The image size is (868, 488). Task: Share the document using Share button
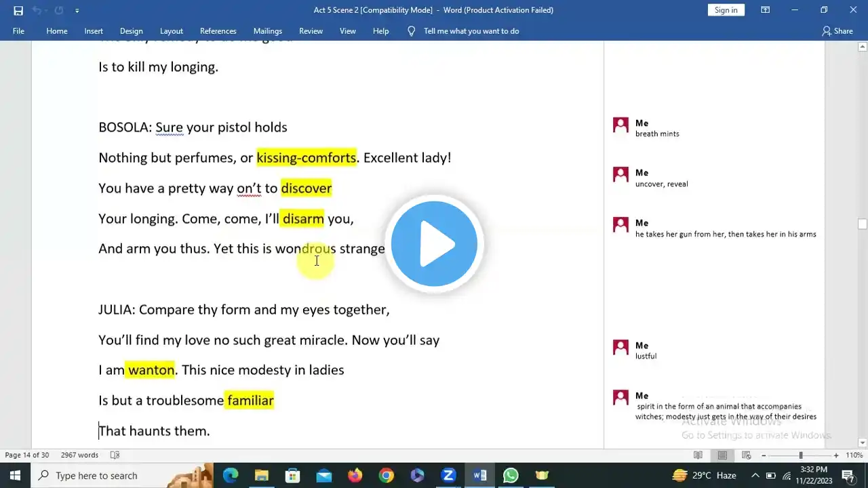(837, 31)
